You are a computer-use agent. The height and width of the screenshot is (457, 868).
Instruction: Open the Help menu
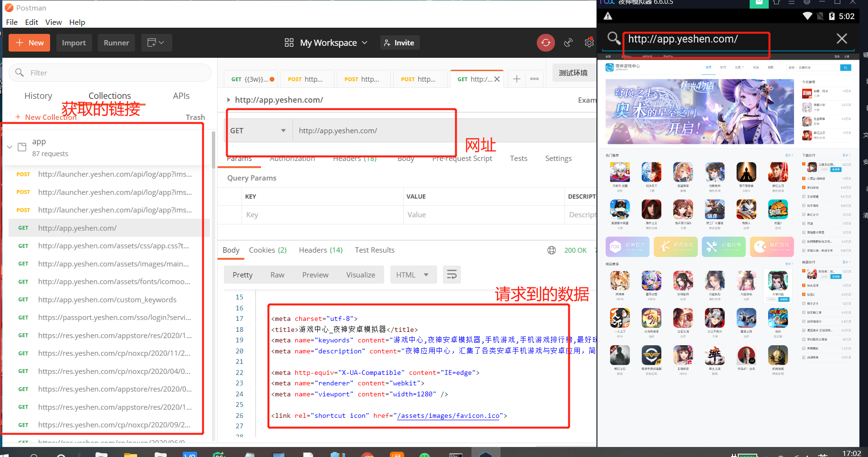(x=77, y=22)
